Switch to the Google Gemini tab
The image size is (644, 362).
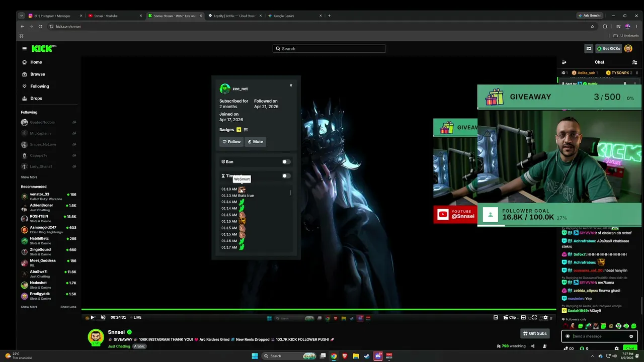pos(294,16)
